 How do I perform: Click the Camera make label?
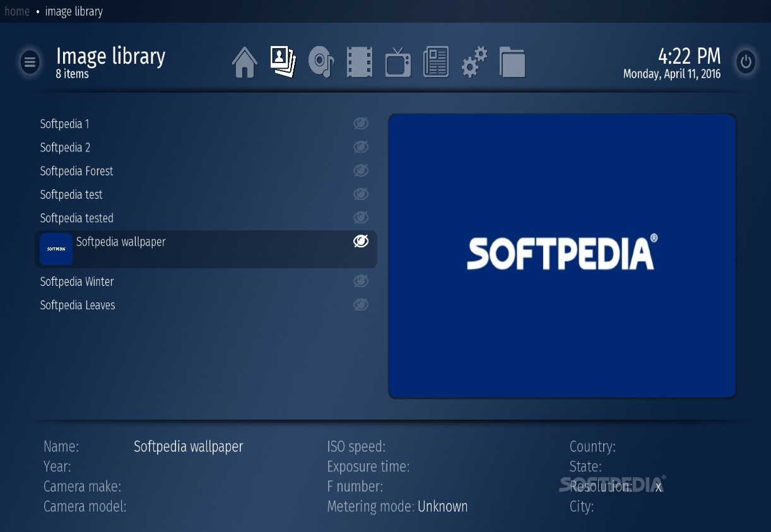[82, 487]
